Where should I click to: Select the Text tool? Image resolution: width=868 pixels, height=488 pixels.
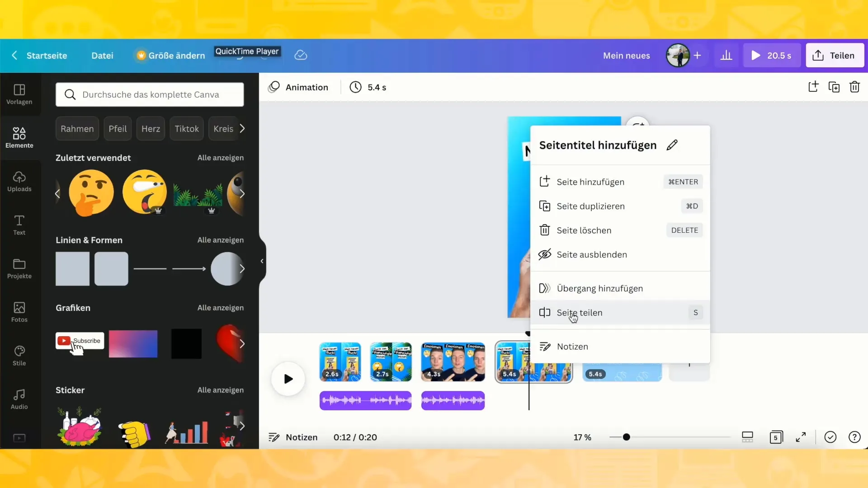(x=19, y=225)
